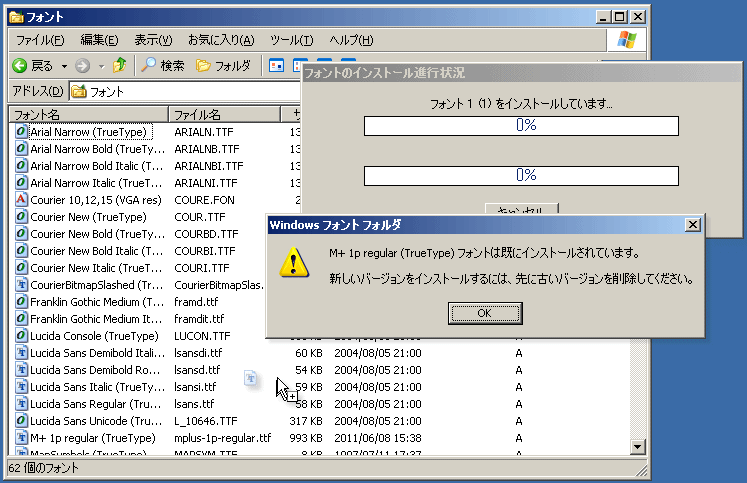Click the partly hidden Cancel button in progress window
This screenshot has height=483, width=747.
click(522, 209)
